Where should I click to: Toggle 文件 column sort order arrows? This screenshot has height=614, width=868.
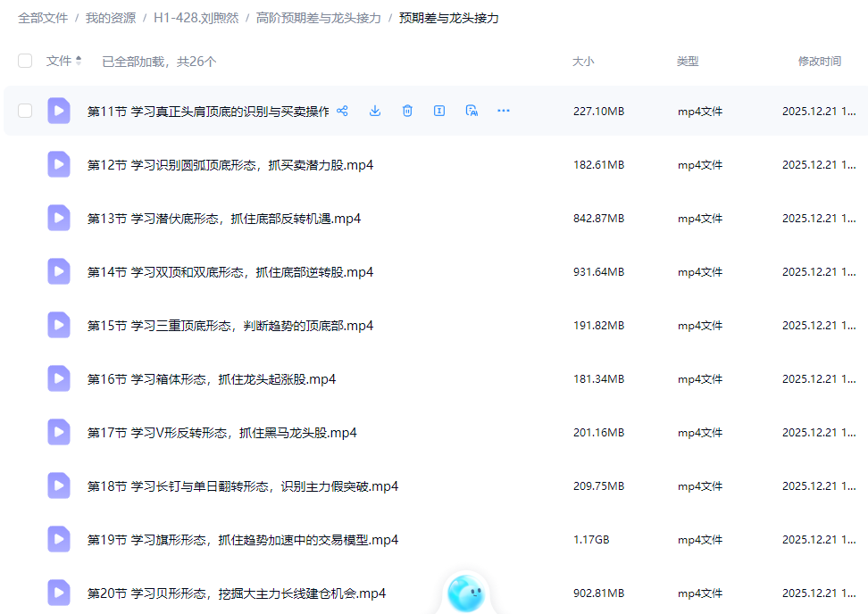click(x=79, y=61)
